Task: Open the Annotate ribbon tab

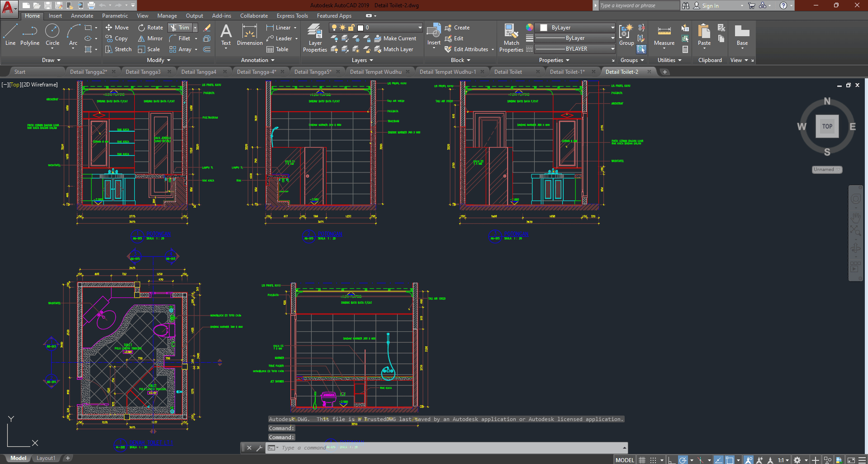Action: click(82, 16)
